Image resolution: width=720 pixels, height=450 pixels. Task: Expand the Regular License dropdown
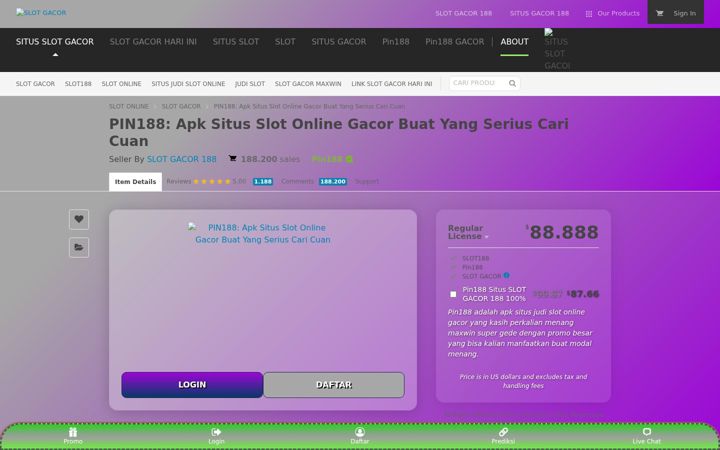click(468, 232)
